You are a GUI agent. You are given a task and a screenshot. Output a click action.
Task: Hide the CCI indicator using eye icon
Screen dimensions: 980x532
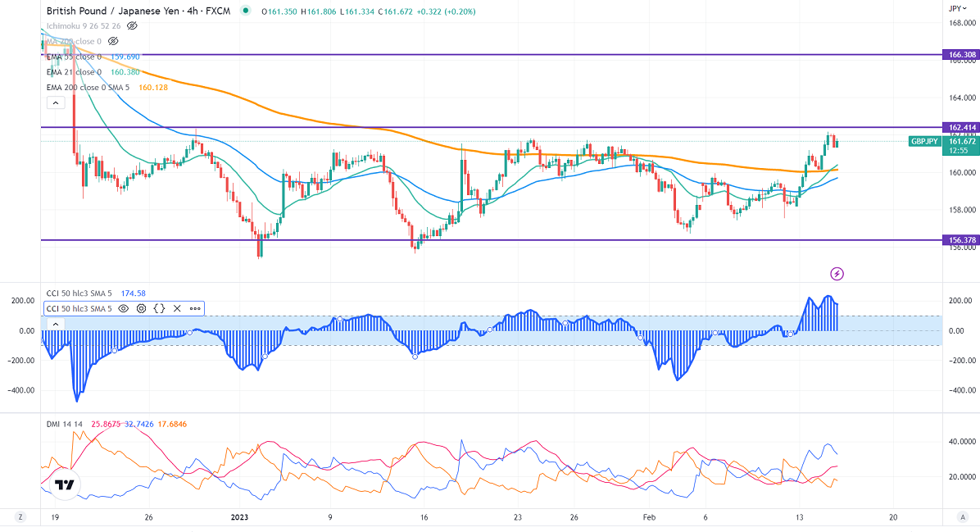(124, 309)
